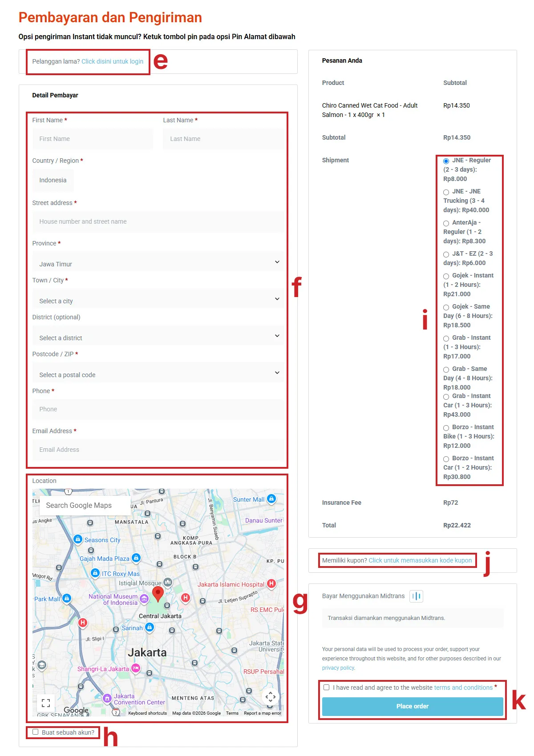This screenshot has width=534, height=756.
Task: Click the Phone input field
Action: [x=158, y=409]
